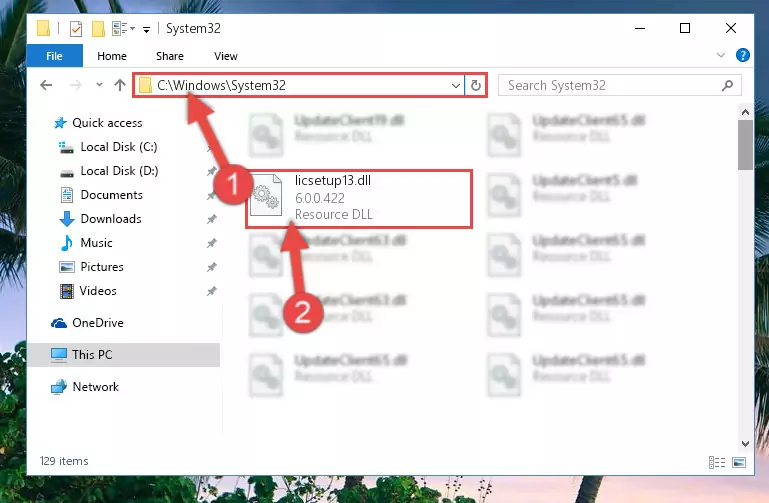Click the pin icon next to Videos
Screen dimensions: 769x503
(x=211, y=291)
